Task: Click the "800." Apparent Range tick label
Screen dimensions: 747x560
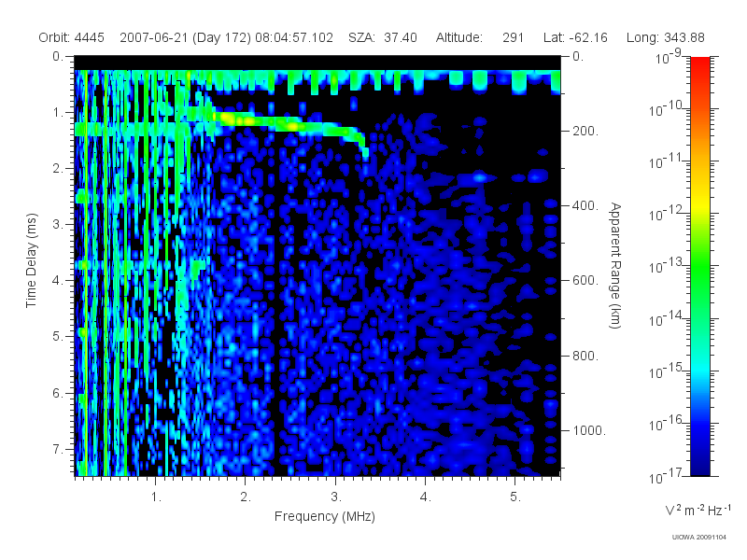Action: click(585, 356)
